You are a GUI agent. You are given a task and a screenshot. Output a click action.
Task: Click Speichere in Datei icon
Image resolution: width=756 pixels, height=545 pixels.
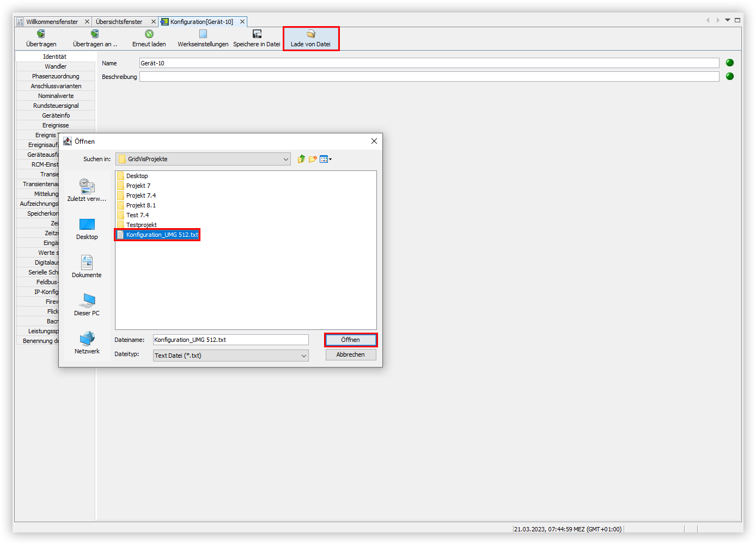coord(257,34)
